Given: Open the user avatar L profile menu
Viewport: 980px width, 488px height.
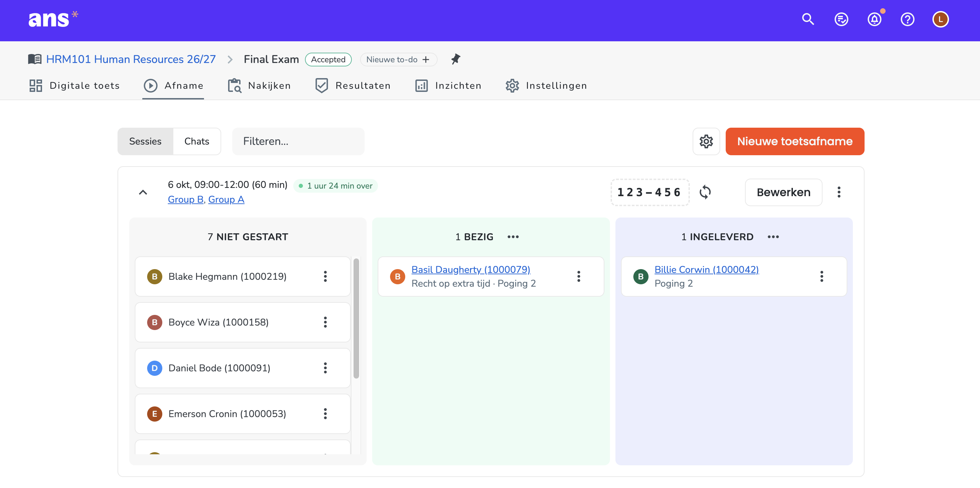Looking at the screenshot, I should coord(940,19).
